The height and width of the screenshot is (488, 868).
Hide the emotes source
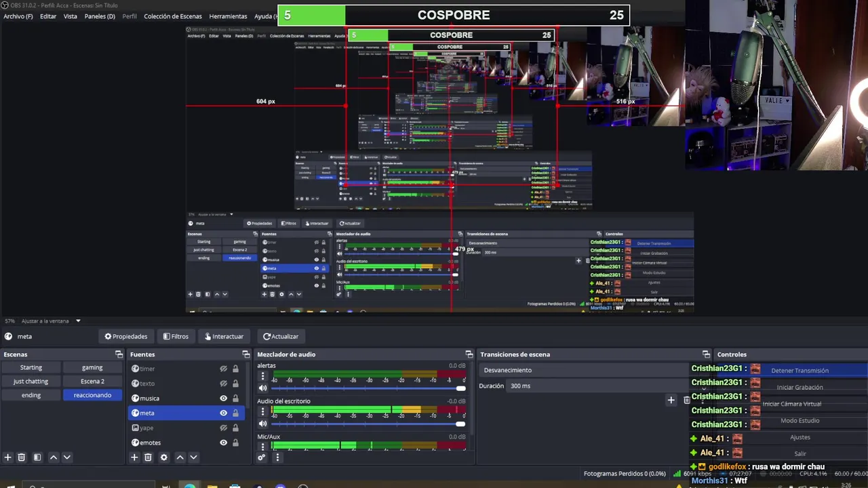[223, 443]
